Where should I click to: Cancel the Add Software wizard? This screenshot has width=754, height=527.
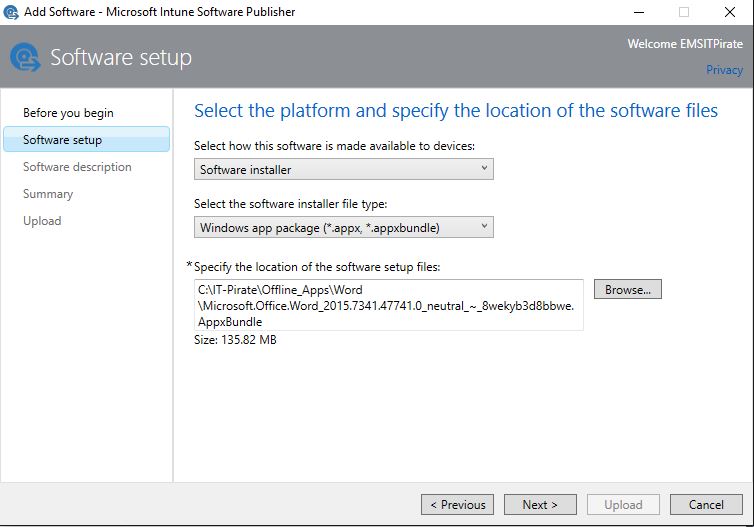706,505
